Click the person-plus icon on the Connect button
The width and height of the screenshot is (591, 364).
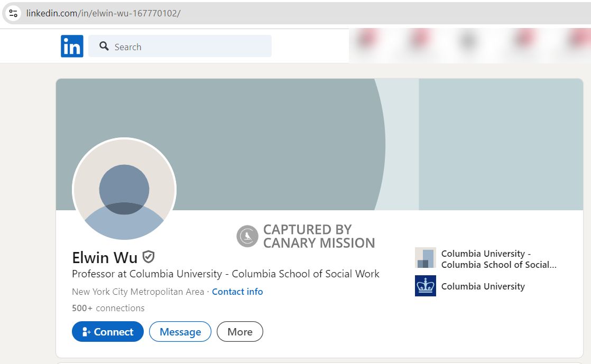tap(86, 332)
